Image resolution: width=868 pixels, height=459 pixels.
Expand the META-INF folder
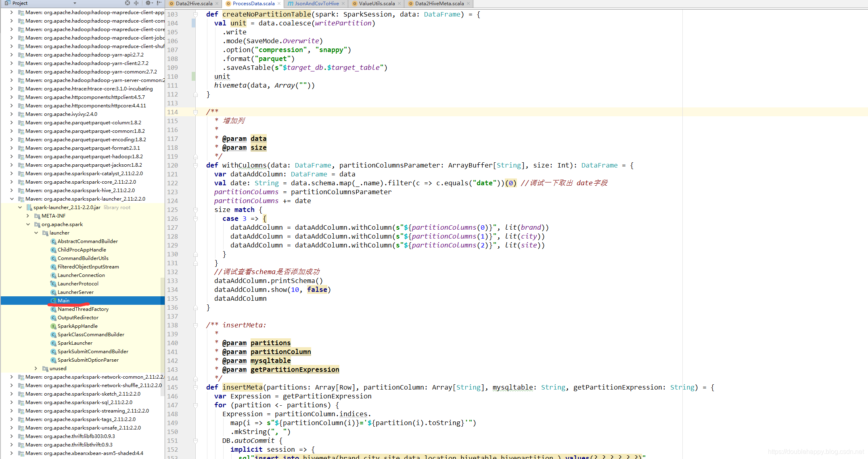pos(28,216)
